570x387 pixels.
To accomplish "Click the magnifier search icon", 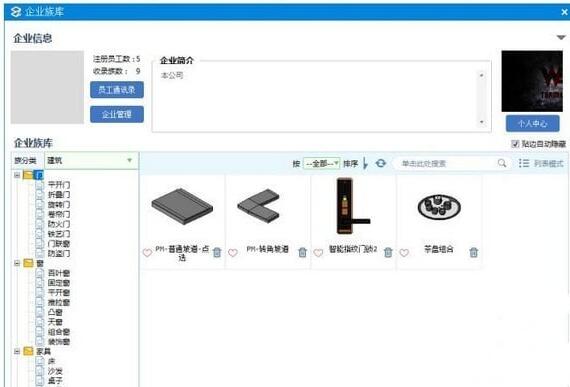I will click(x=502, y=163).
